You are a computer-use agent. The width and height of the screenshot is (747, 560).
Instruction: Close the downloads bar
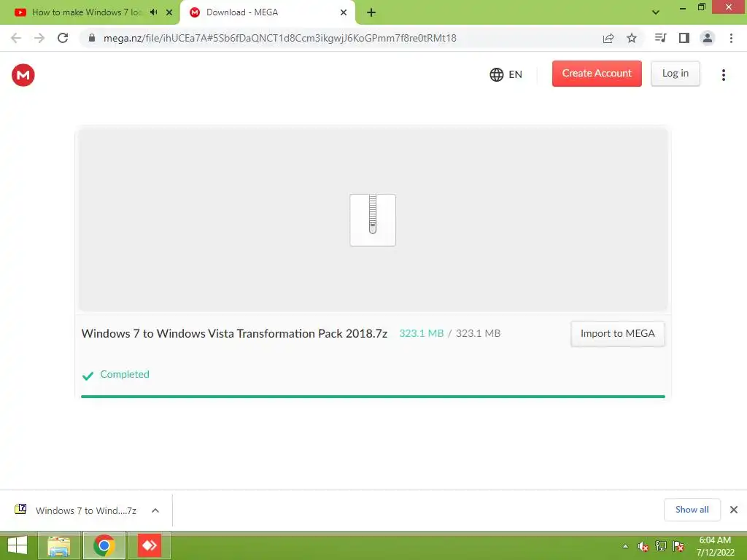(x=734, y=510)
